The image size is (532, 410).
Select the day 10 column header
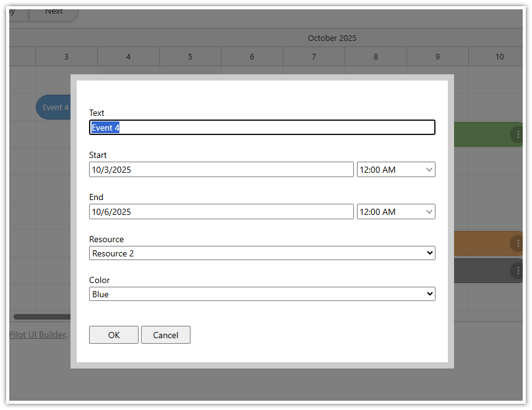pos(499,56)
